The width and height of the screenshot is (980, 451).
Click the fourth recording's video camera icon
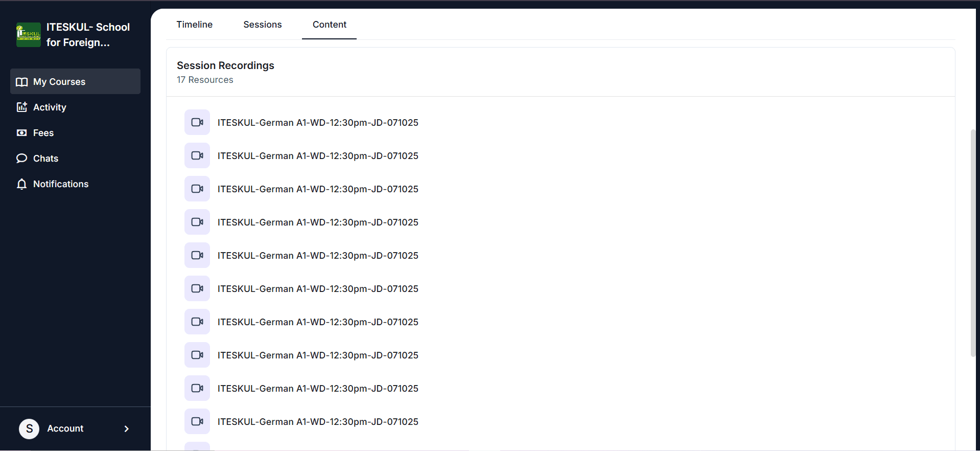[197, 222]
